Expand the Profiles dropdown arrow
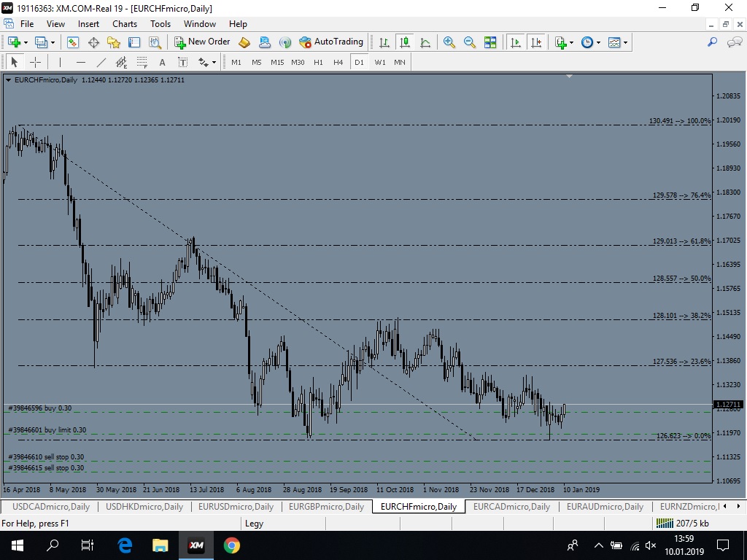The width and height of the screenshot is (747, 560). click(53, 42)
